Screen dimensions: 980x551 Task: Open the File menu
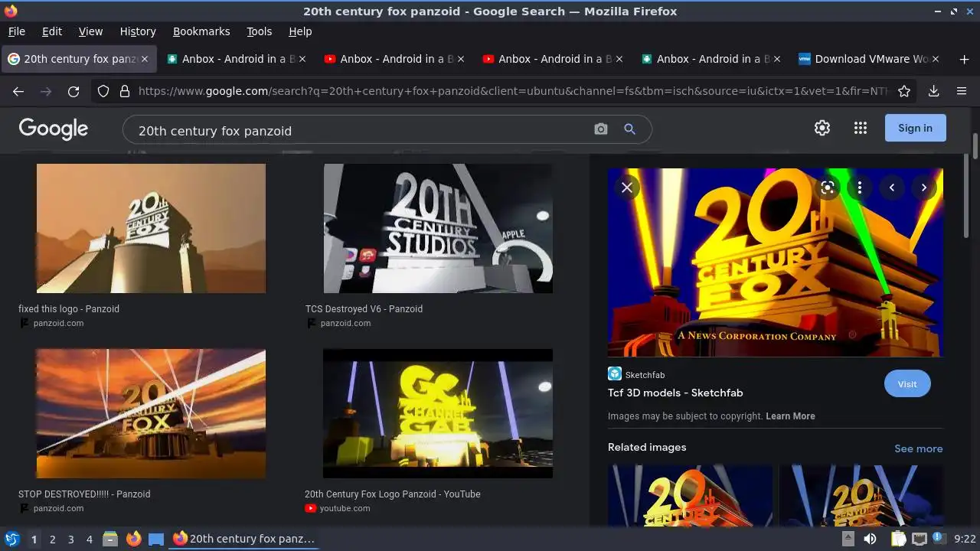coord(17,31)
